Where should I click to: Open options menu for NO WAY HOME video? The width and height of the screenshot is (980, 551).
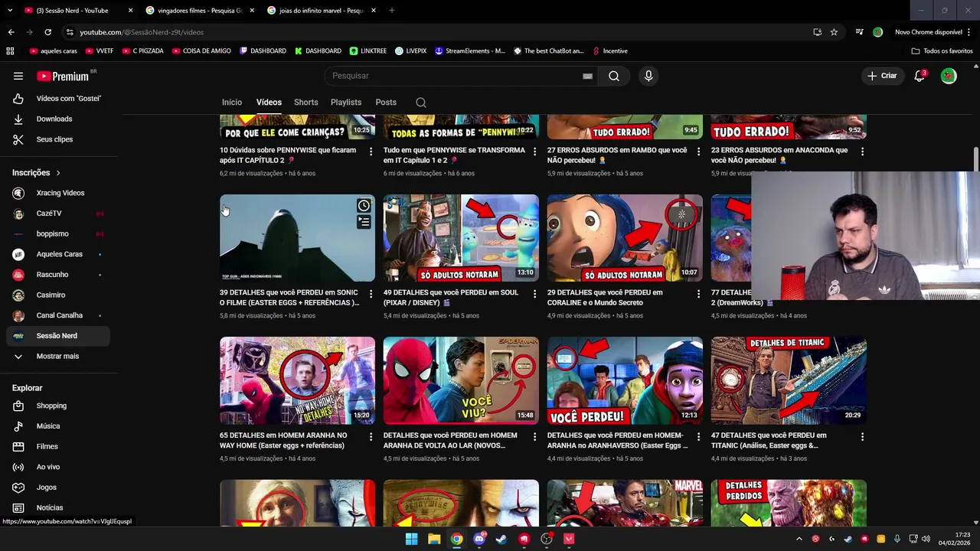coord(371,437)
